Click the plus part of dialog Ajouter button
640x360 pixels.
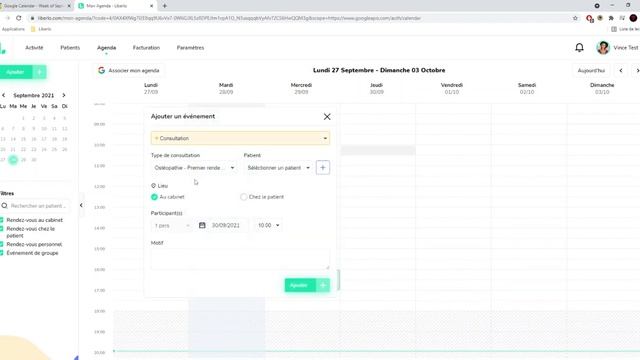323,285
